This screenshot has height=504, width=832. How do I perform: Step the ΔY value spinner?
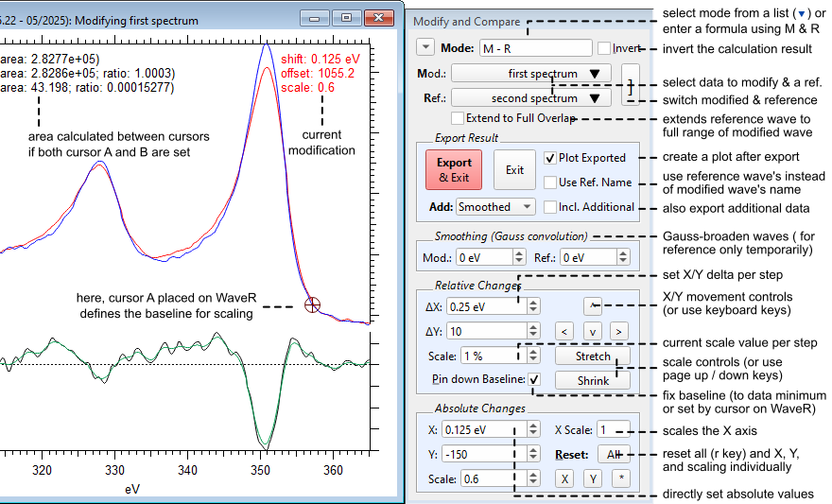tap(533, 332)
